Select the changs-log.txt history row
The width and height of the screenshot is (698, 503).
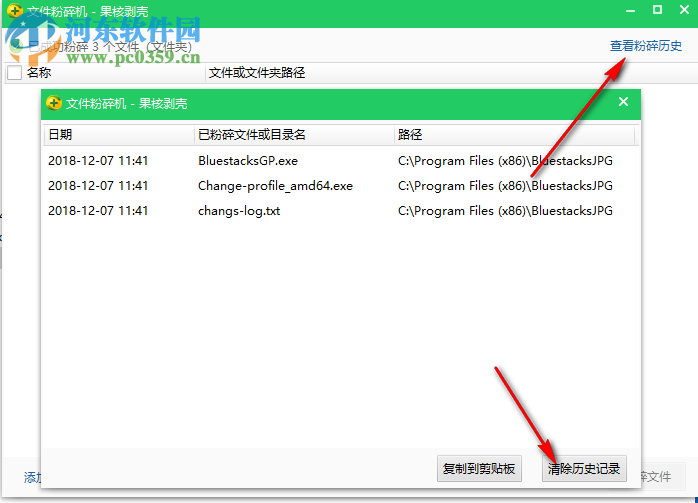341,211
